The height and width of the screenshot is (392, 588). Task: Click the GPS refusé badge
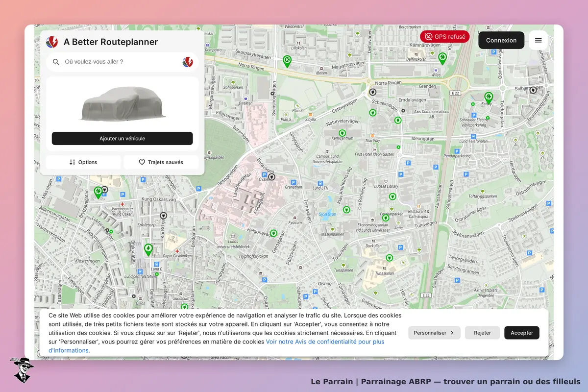click(445, 37)
